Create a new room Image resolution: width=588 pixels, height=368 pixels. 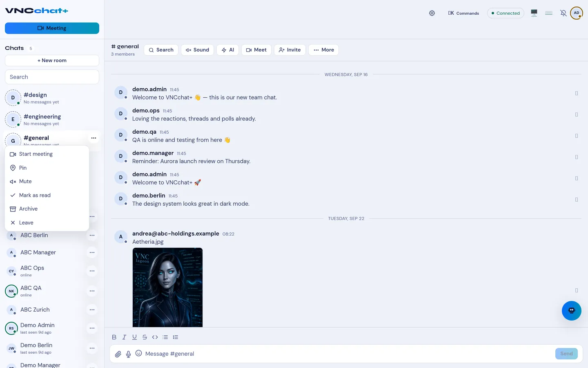52,61
